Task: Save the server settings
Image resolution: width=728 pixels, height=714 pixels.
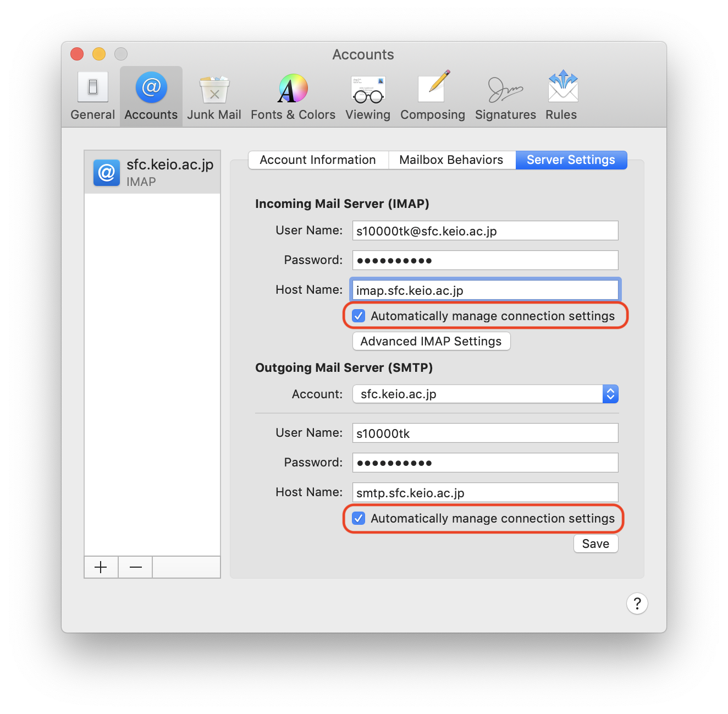Action: pos(595,543)
